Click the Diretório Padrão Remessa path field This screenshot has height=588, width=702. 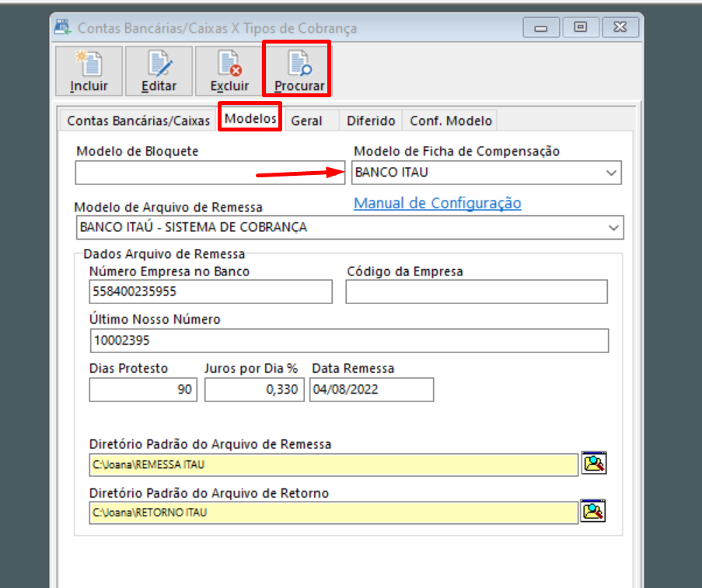point(334,465)
